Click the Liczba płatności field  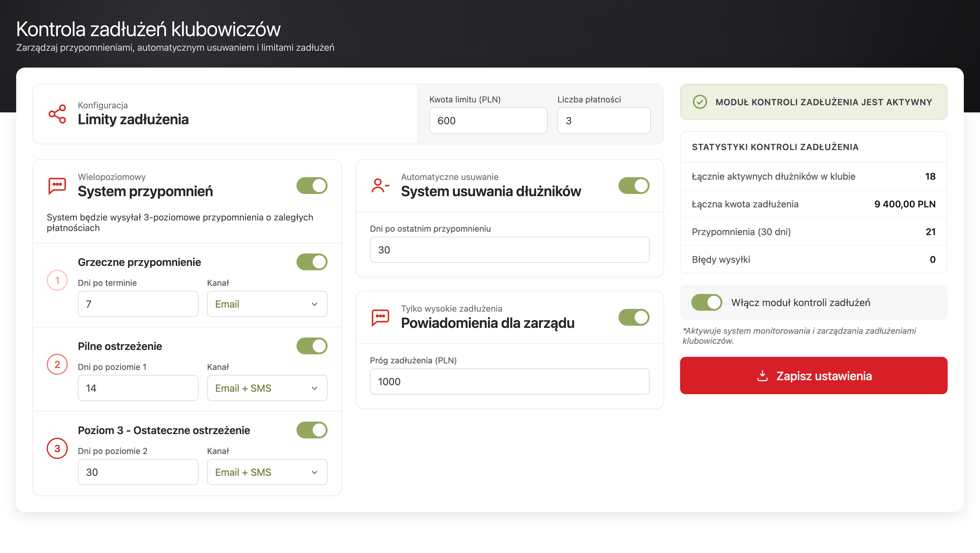tap(604, 121)
